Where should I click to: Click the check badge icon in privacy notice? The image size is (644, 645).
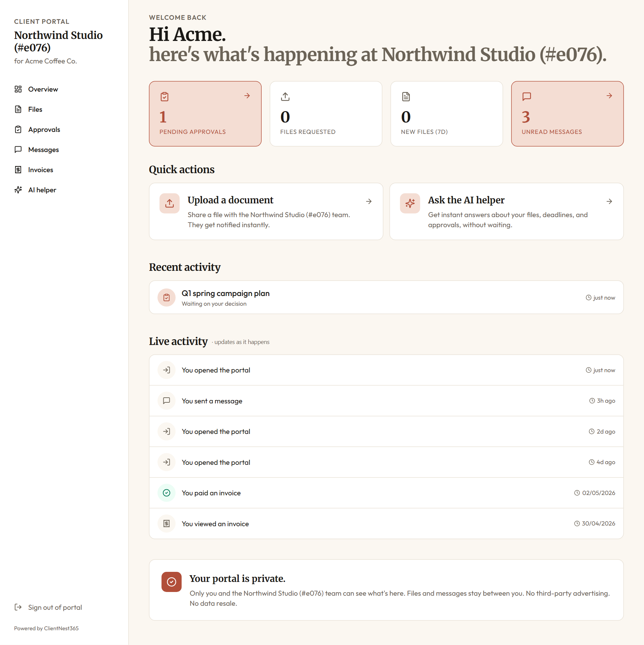coord(171,582)
